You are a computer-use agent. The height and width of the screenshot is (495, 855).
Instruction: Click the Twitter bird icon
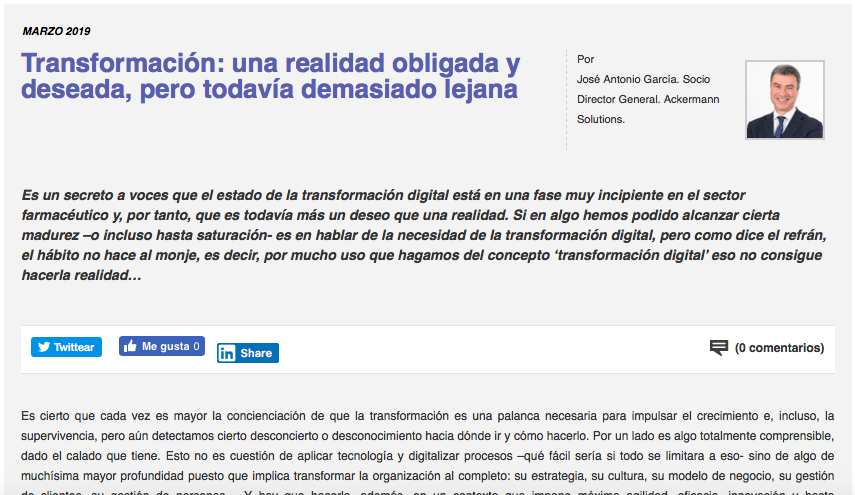pyautogui.click(x=43, y=347)
